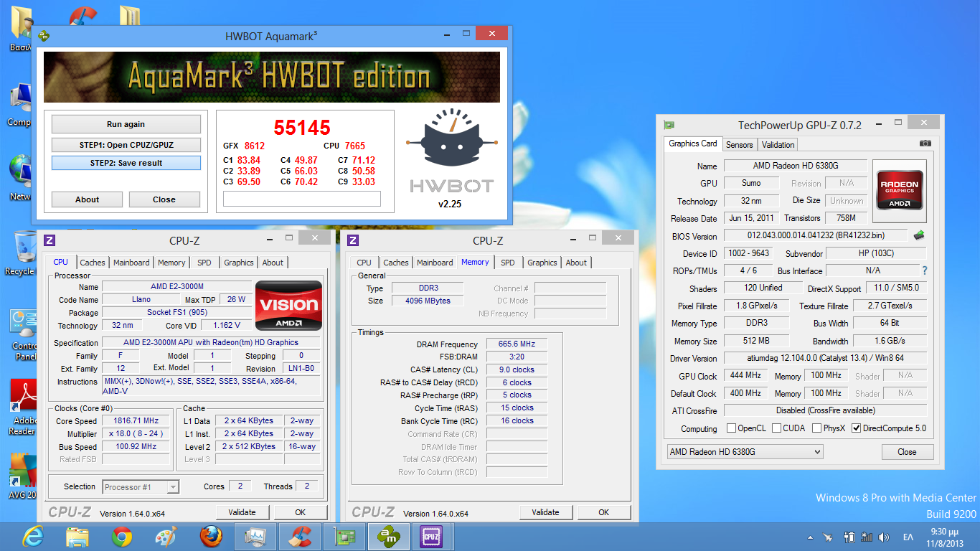Open File Explorer from the taskbar

coord(77,536)
